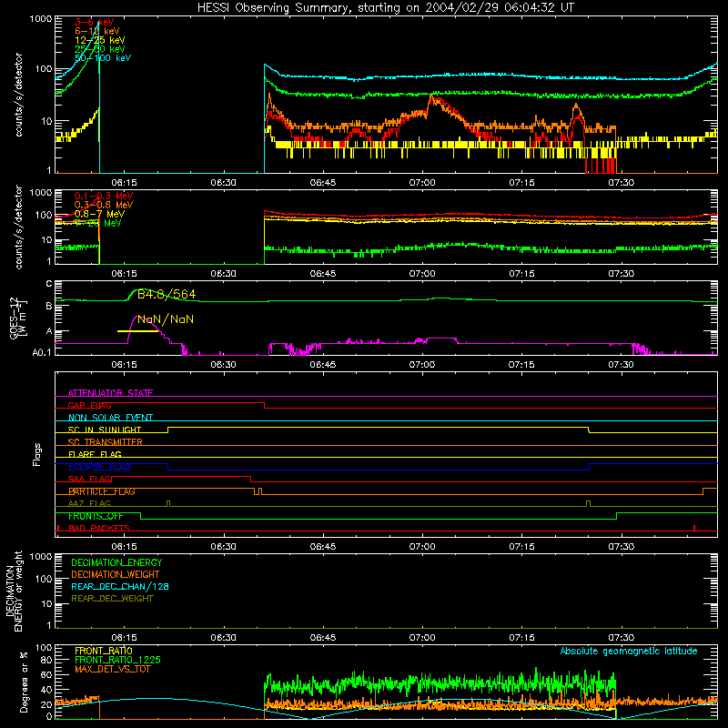The height and width of the screenshot is (728, 728).
Task: Pick the '0.8-7 MeV' legend label
Action: [x=99, y=214]
